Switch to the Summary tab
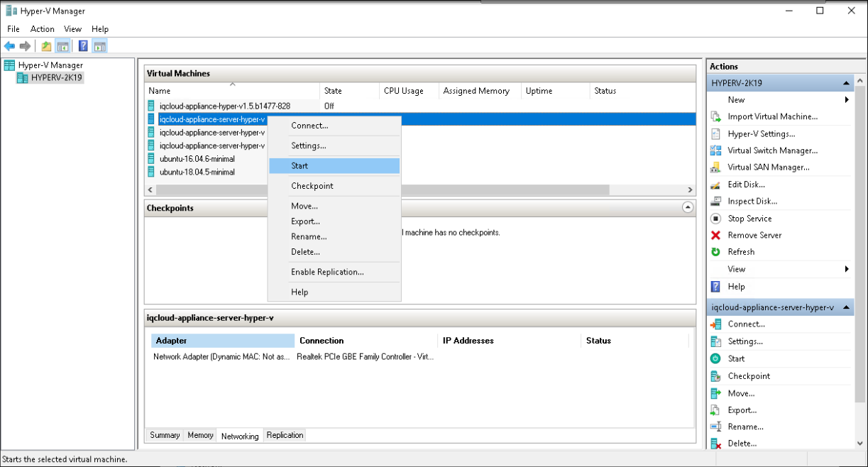The image size is (868, 467). 165,435
